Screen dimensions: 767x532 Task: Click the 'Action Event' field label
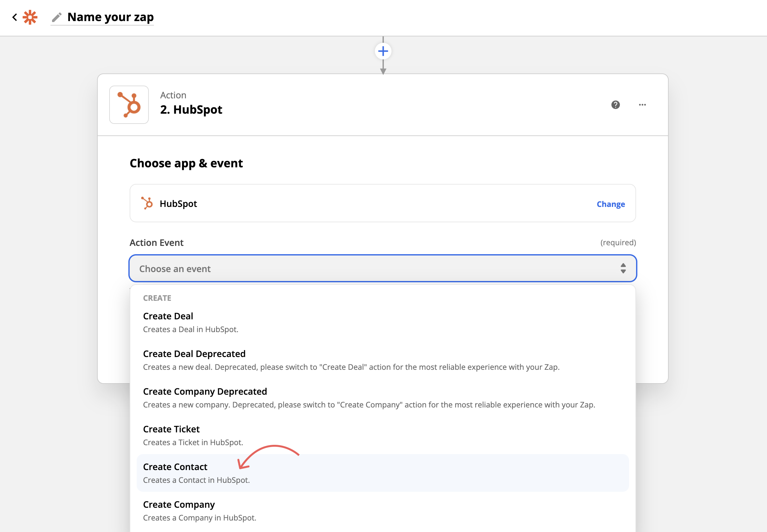click(x=156, y=243)
